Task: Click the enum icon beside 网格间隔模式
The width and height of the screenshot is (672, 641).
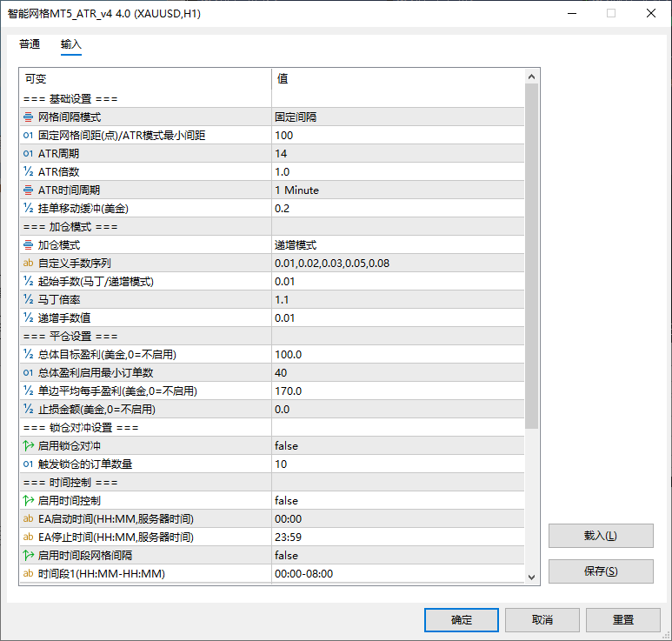Action: (x=29, y=117)
